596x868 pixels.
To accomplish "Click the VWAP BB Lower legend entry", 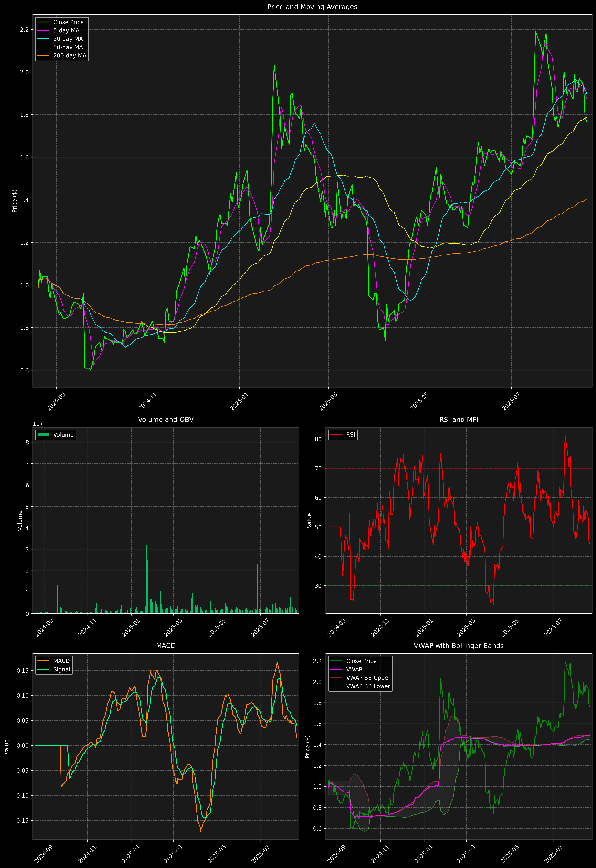I will tap(368, 686).
